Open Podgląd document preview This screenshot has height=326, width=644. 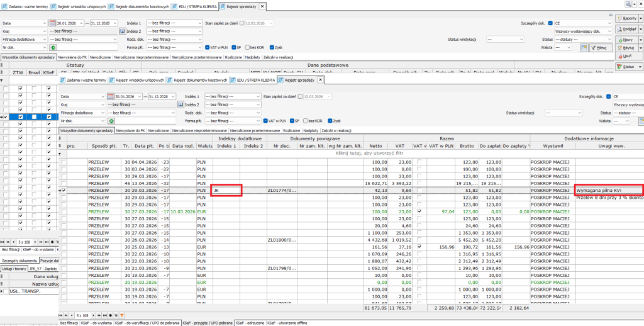[x=628, y=29]
